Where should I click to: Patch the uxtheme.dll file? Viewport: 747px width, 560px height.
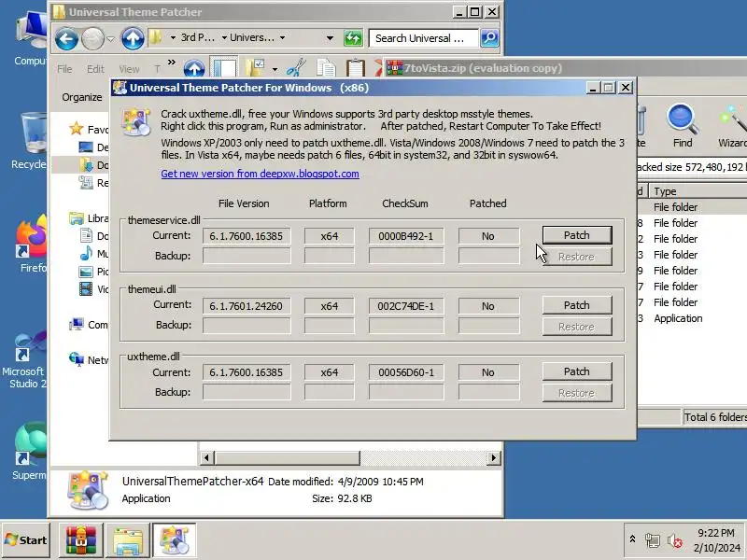tap(577, 371)
